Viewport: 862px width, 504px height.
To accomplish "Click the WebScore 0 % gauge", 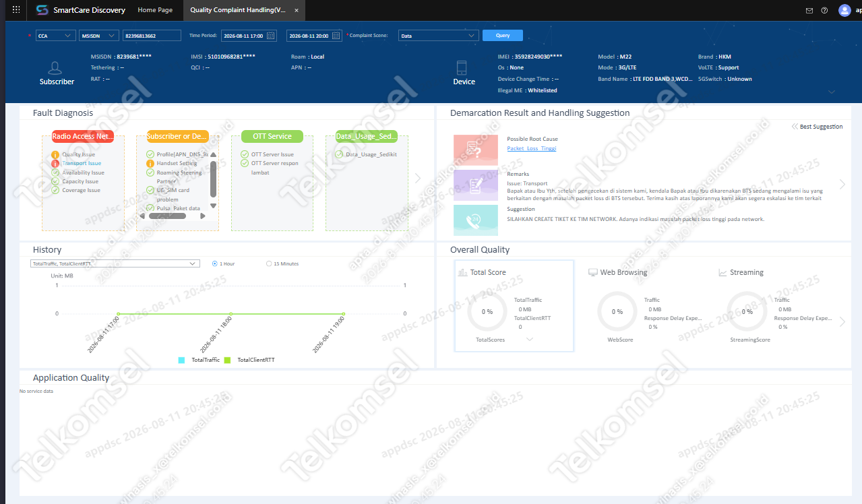I will (x=617, y=312).
